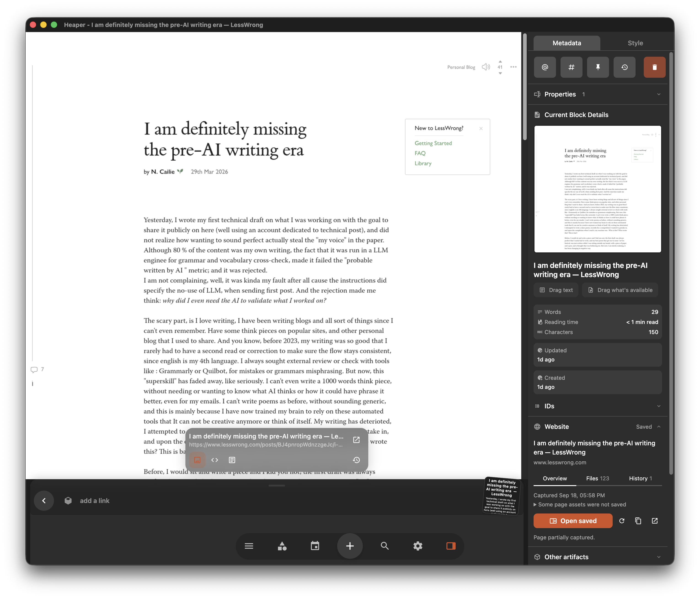The height and width of the screenshot is (599, 700).
Task: Click the Drag text button
Action: [x=556, y=290]
